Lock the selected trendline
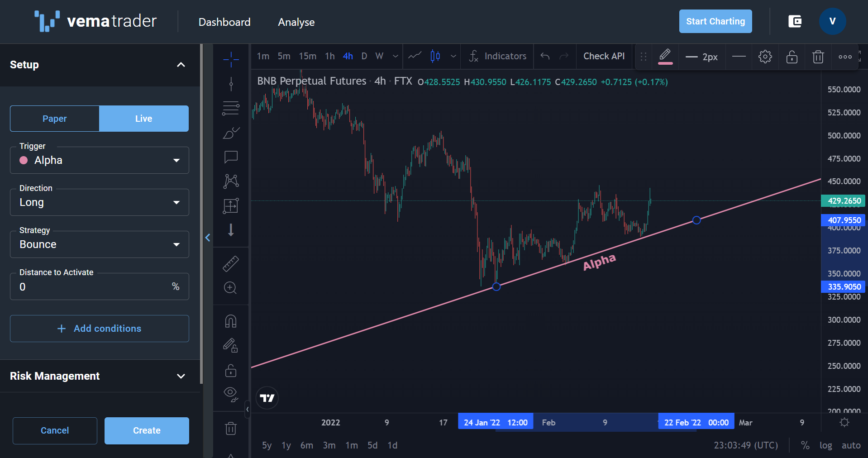 [x=792, y=57]
